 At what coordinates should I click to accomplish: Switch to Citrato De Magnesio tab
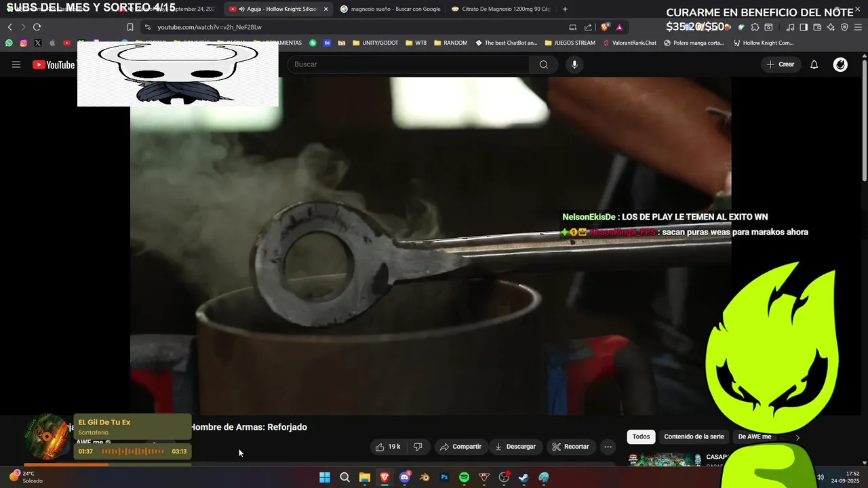[500, 9]
